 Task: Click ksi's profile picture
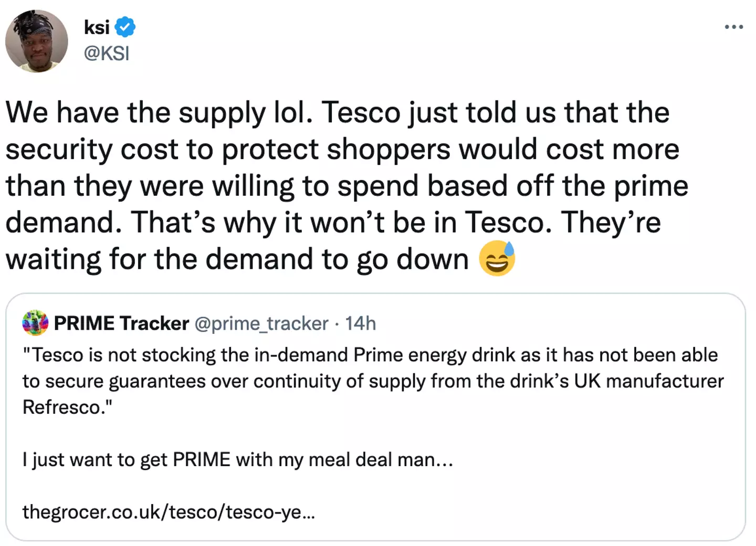pyautogui.click(x=37, y=41)
